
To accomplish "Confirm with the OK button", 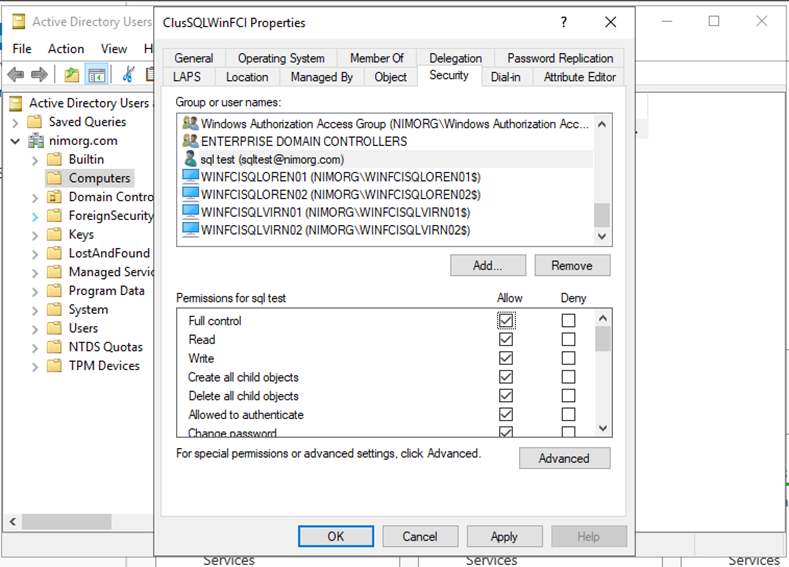I will [x=336, y=536].
